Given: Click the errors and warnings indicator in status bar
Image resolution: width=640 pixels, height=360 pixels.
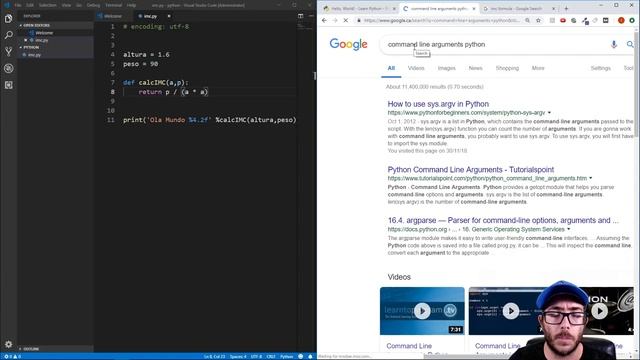Looking at the screenshot, I should click(12, 356).
